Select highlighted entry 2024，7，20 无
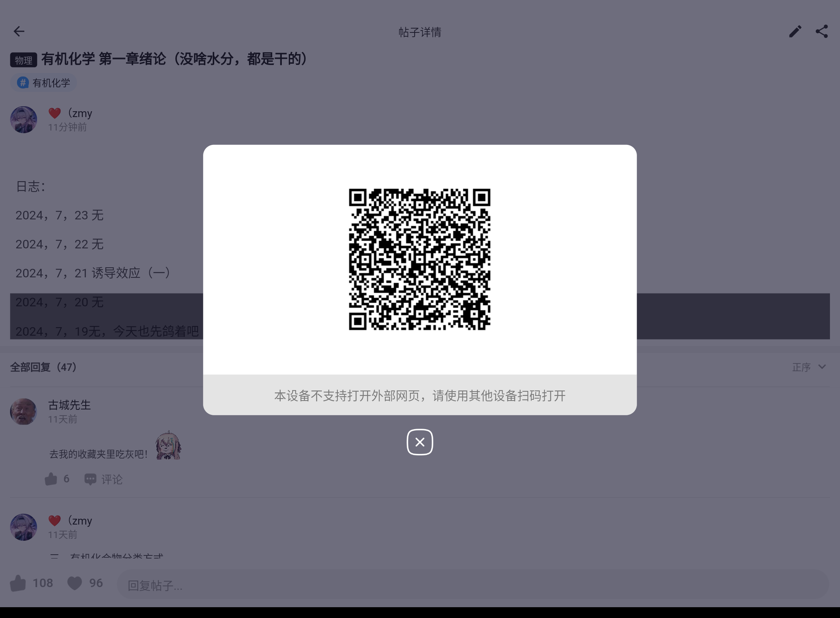 pyautogui.click(x=59, y=302)
